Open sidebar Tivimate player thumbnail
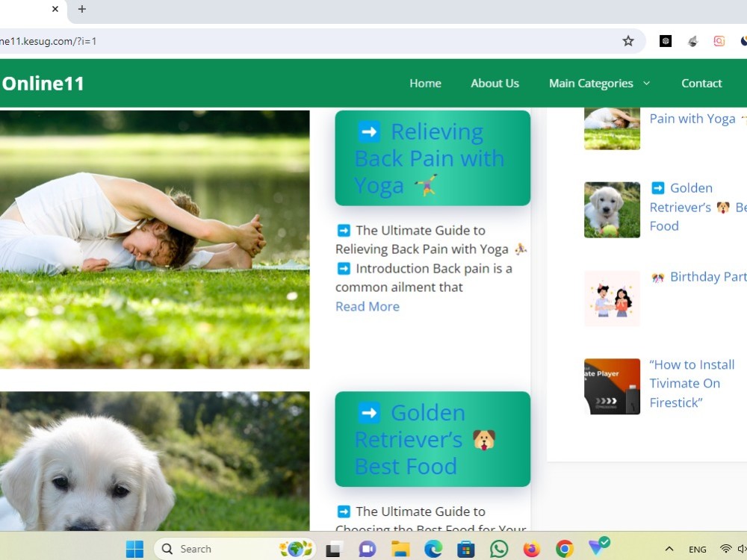 pyautogui.click(x=612, y=386)
